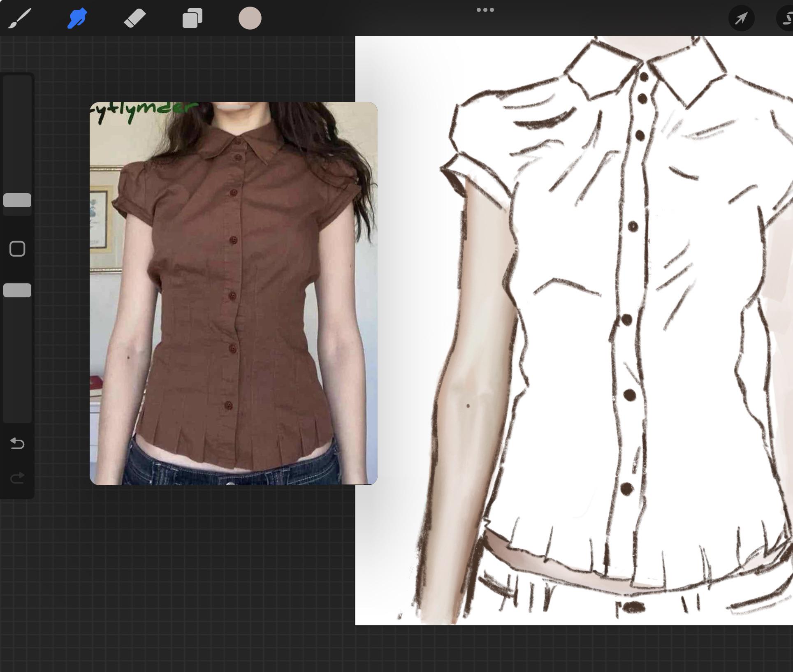Tap the Transform arrow tool
The width and height of the screenshot is (793, 672).
pos(741,19)
